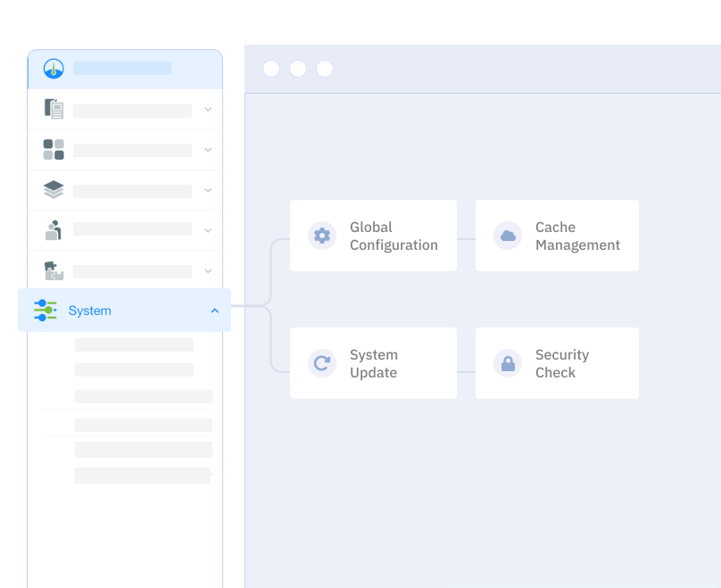Expand the chevron beside the puzzle icon

pyautogui.click(x=208, y=270)
